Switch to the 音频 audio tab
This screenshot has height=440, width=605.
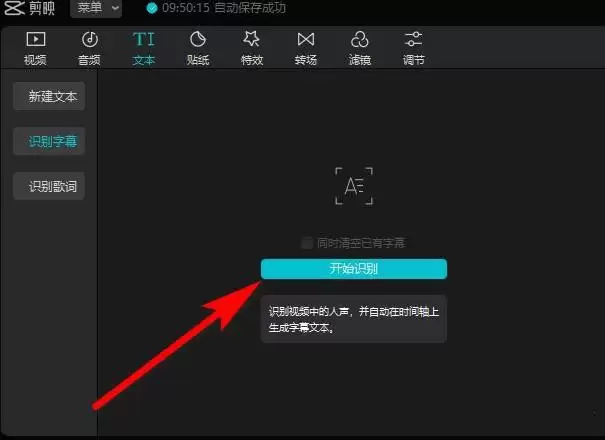coord(89,47)
